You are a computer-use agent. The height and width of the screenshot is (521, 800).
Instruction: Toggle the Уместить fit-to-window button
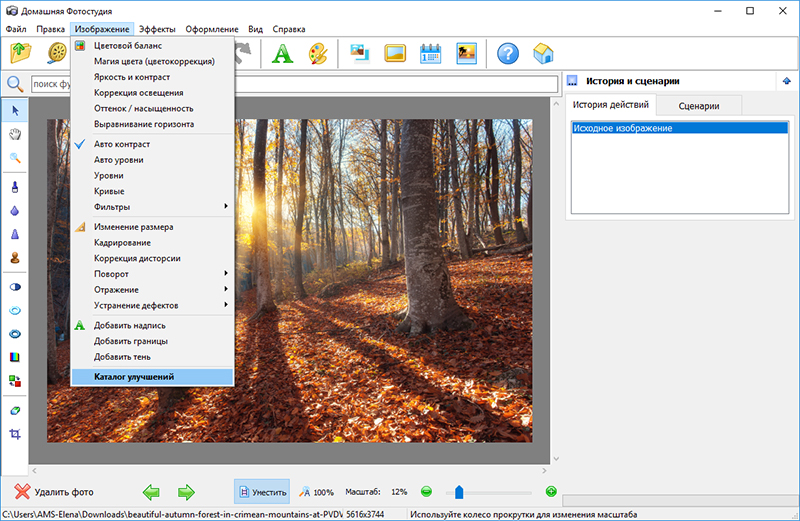pos(262,492)
